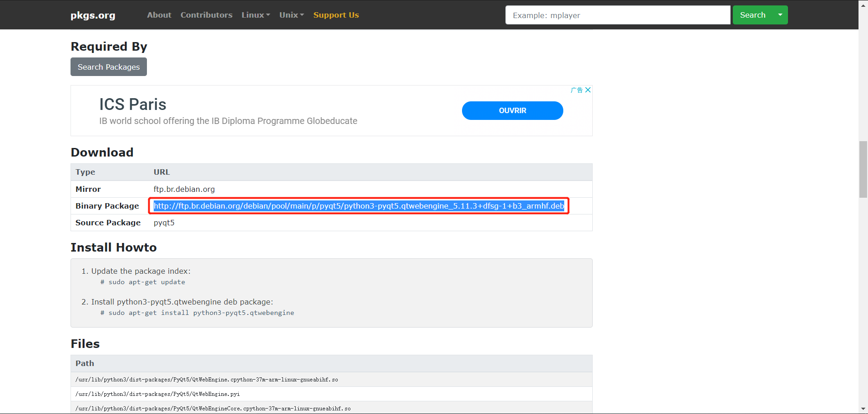Click the ad info label on the advertisement
The image size is (868, 414).
tap(578, 90)
